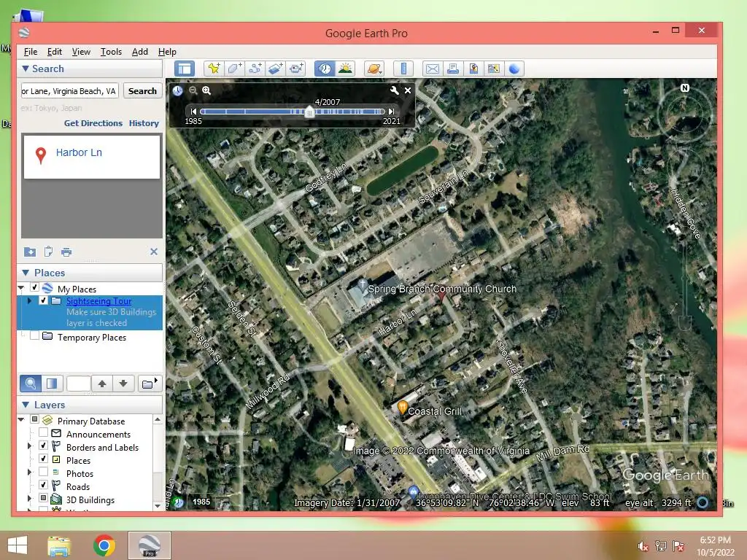Image resolution: width=747 pixels, height=560 pixels.
Task: Click the historical imagery slider thumb
Action: (309, 112)
